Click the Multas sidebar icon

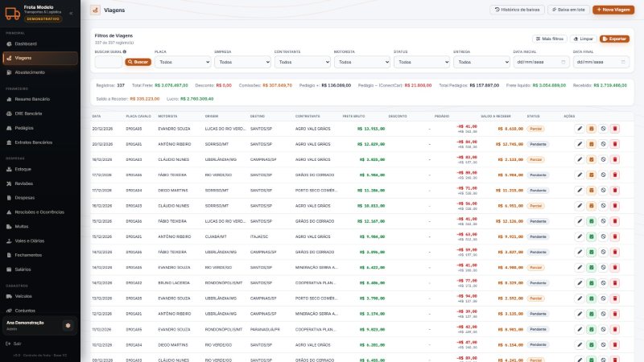pos(9,227)
